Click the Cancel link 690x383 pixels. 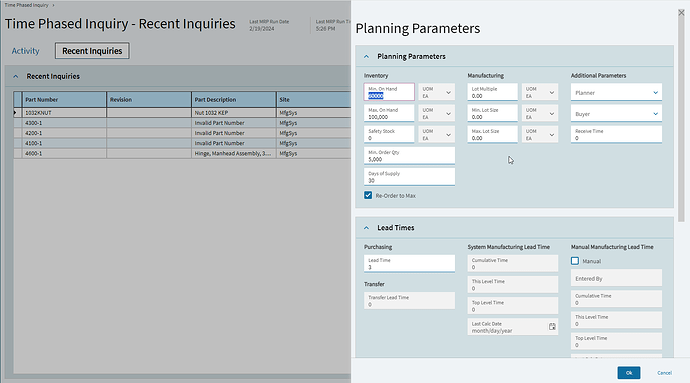(x=664, y=372)
